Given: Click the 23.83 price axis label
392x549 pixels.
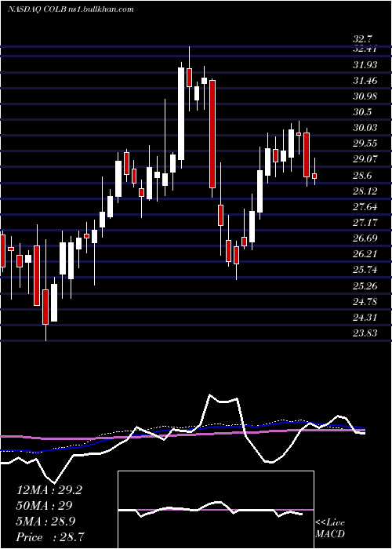Looking at the screenshot, I should point(365,333).
